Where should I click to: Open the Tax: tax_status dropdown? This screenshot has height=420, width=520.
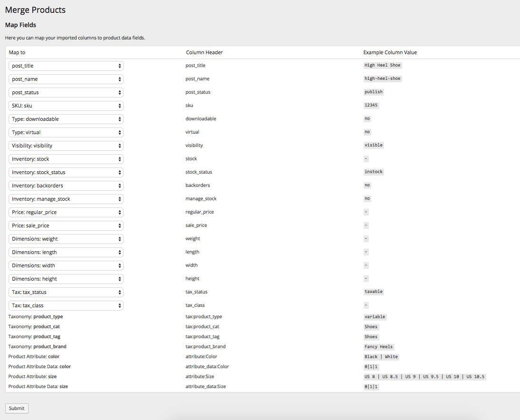click(x=66, y=292)
